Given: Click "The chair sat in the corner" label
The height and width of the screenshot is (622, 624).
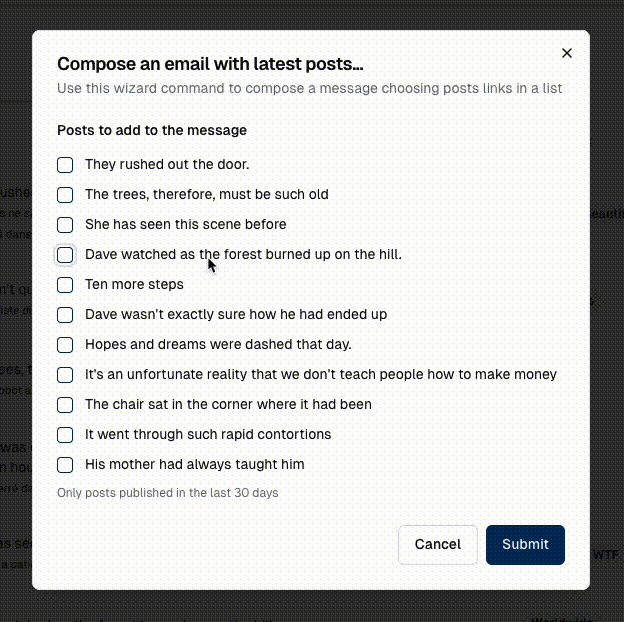Looking at the screenshot, I should (x=228, y=405).
